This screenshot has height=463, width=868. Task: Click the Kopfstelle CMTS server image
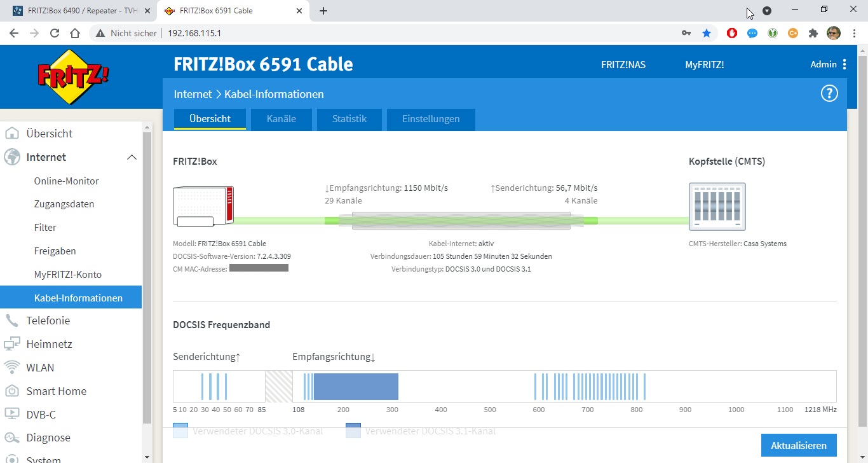717,207
